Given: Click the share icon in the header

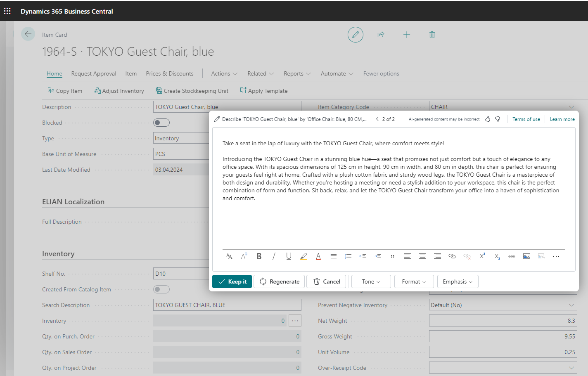Looking at the screenshot, I should (x=381, y=35).
